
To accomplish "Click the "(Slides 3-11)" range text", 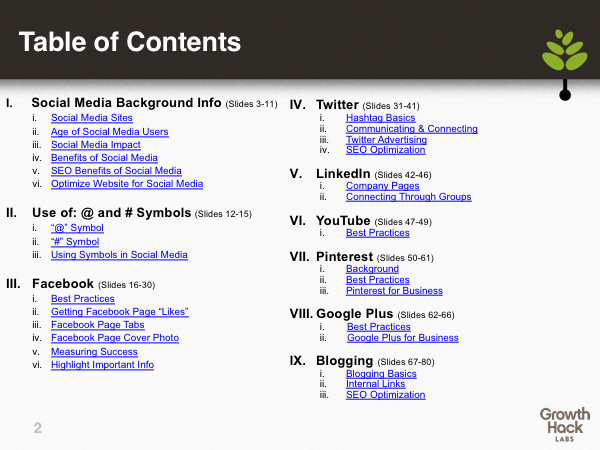I will (251, 104).
